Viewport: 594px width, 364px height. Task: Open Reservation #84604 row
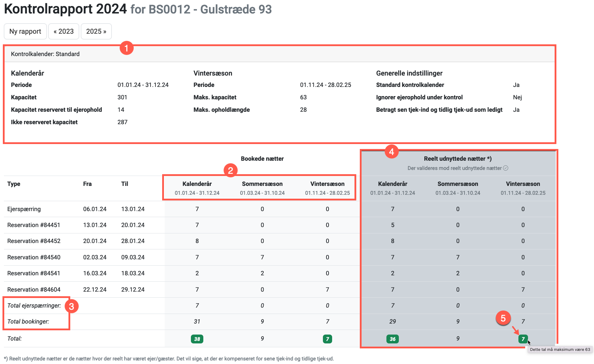point(34,289)
